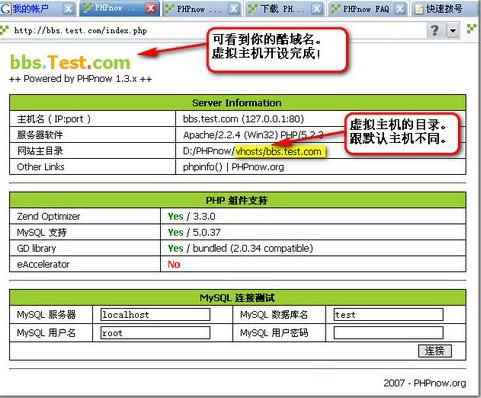Close the active PHPnow tab with red X

pos(151,8)
